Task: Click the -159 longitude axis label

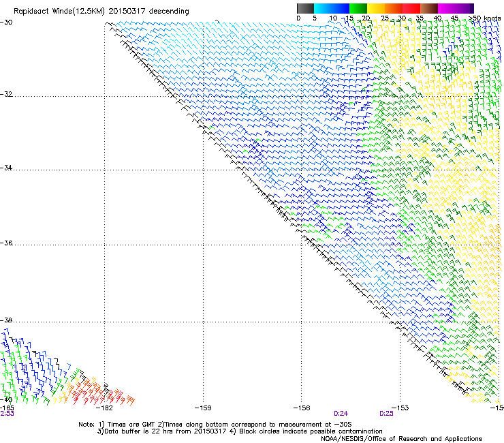Action: click(x=203, y=408)
